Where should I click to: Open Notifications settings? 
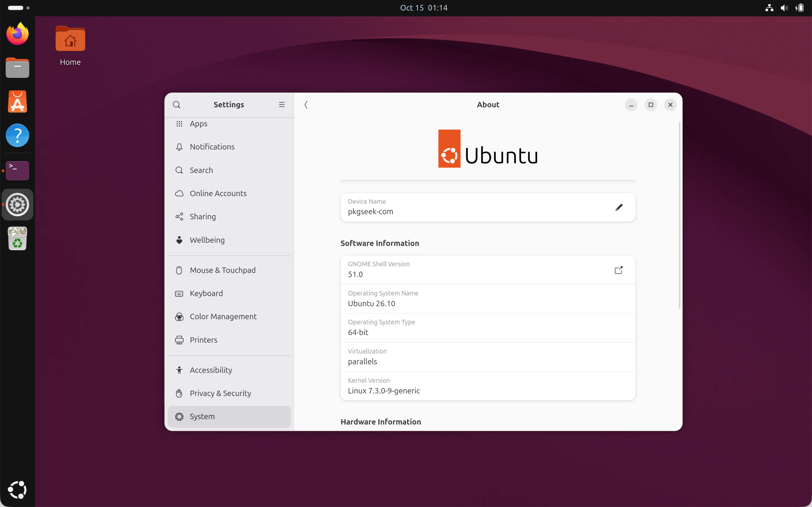[x=229, y=147]
